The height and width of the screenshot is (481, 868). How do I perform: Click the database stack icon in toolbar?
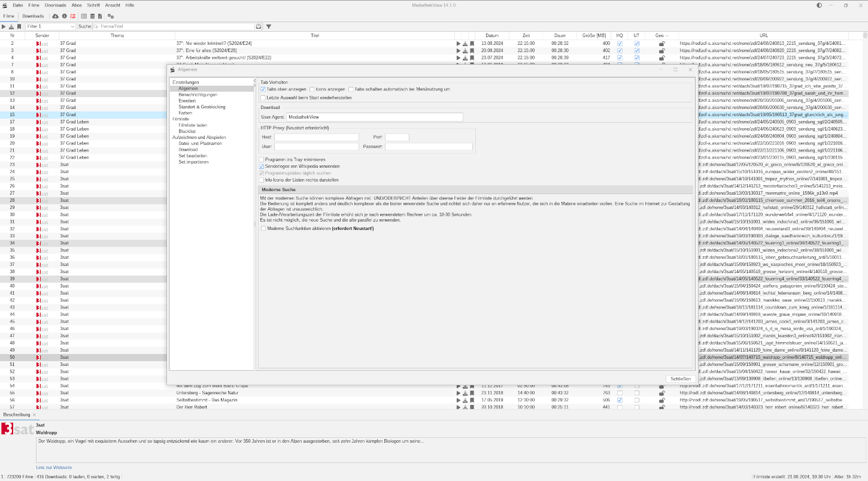pyautogui.click(x=92, y=16)
